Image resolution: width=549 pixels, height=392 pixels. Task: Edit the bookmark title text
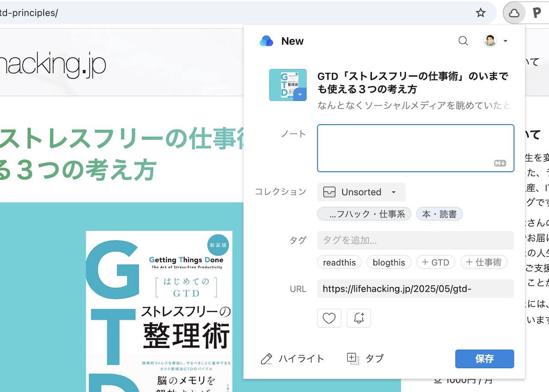413,83
